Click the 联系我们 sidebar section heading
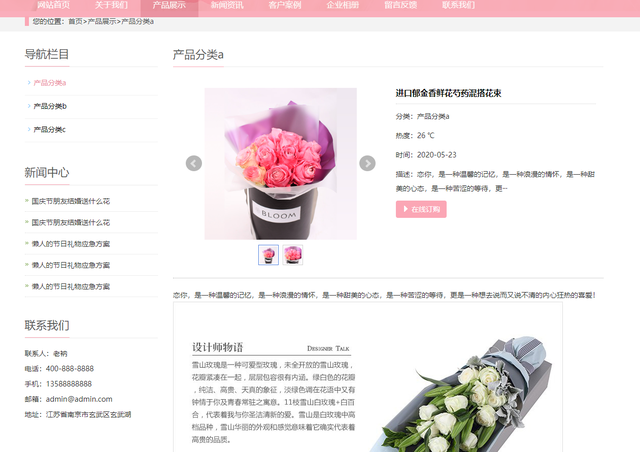 click(x=47, y=325)
